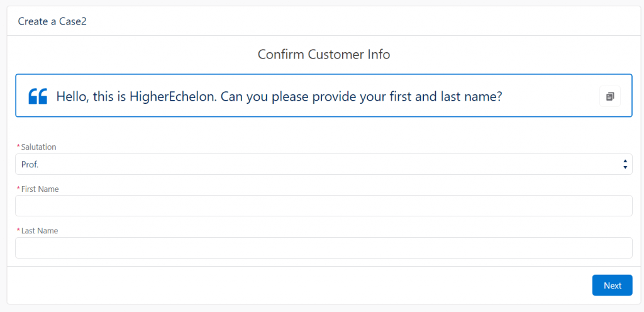Open the Salutation dropdown showing Prof.
The image size is (644, 312).
pos(324,164)
